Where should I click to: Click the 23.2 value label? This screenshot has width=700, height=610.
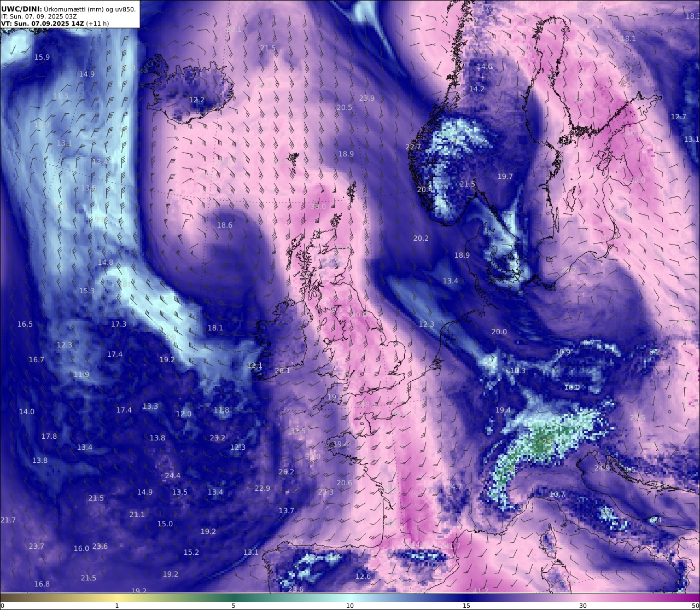click(x=218, y=438)
